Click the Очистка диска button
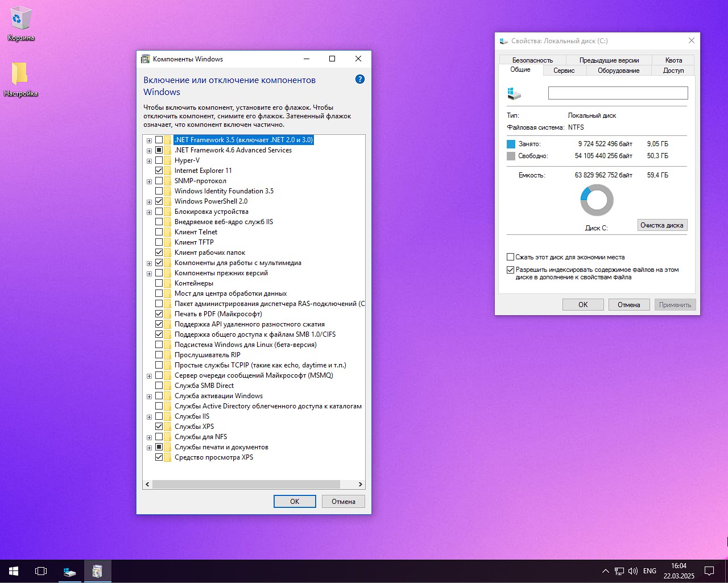This screenshot has width=728, height=583. click(662, 225)
